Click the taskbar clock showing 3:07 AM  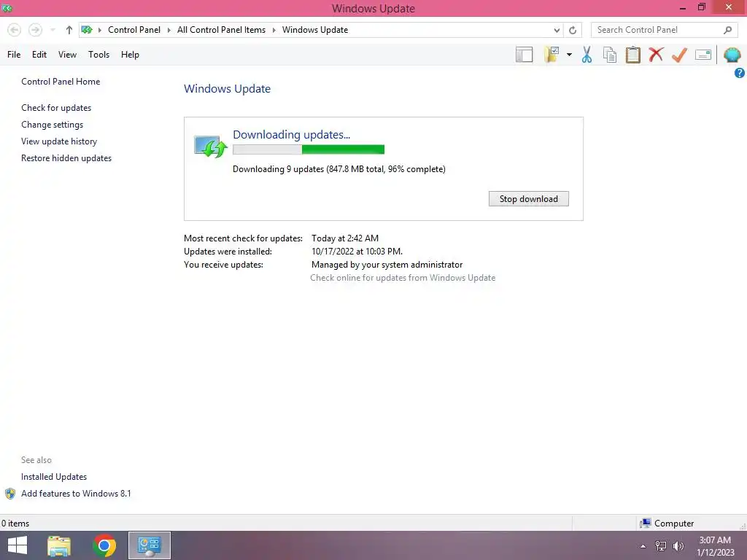coord(716,546)
